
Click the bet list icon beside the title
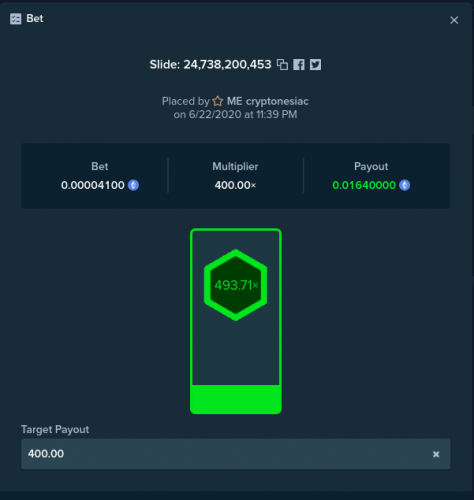click(x=15, y=19)
